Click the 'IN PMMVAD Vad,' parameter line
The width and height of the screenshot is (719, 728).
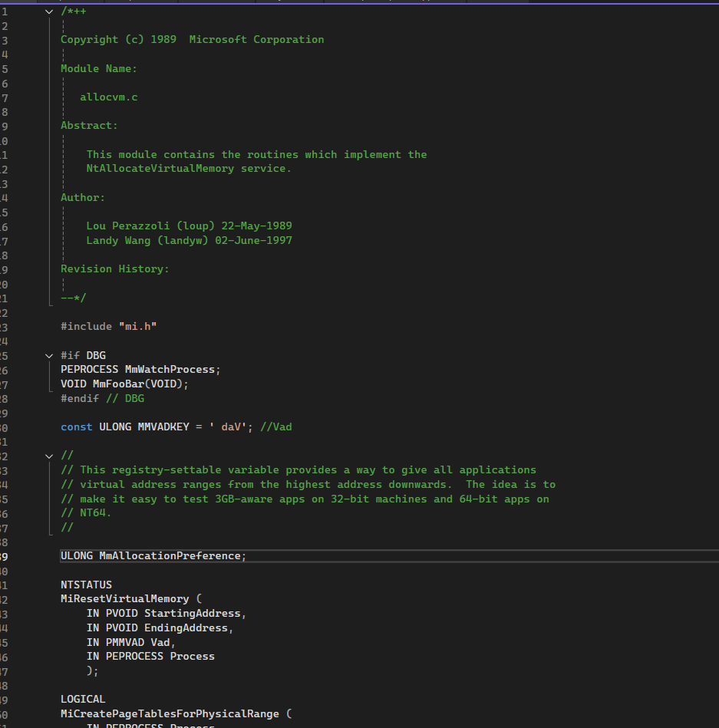pyautogui.click(x=131, y=643)
